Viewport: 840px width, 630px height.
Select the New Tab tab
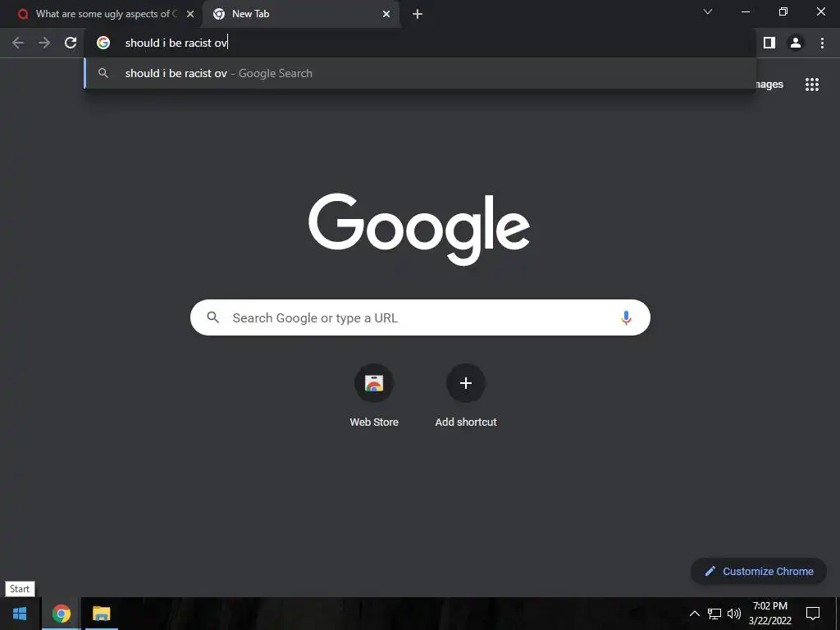click(300, 14)
